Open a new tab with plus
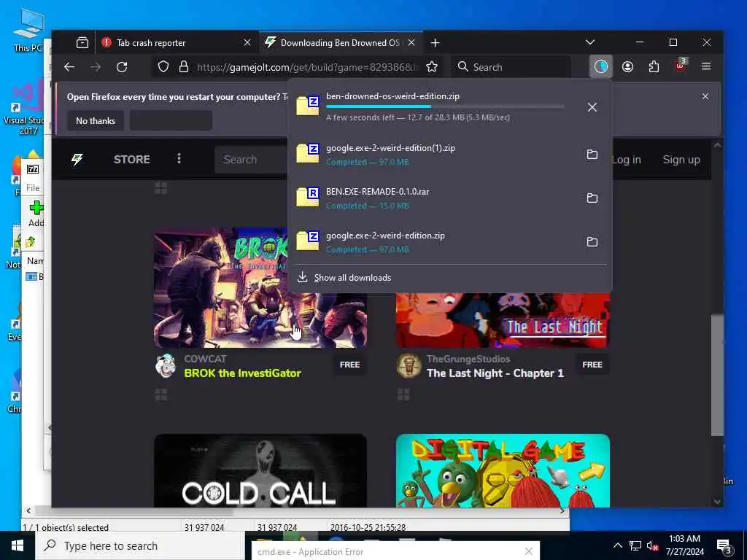 click(x=435, y=43)
